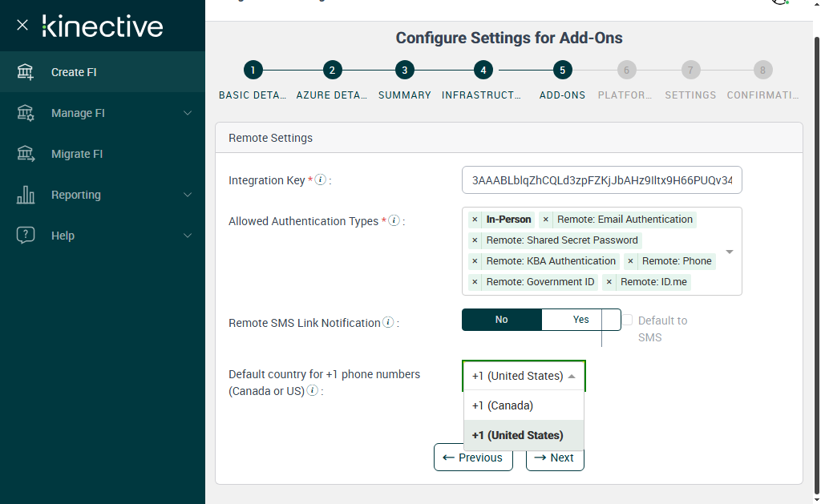Expand the Manage FI menu
The width and height of the screenshot is (821, 504).
(x=188, y=113)
